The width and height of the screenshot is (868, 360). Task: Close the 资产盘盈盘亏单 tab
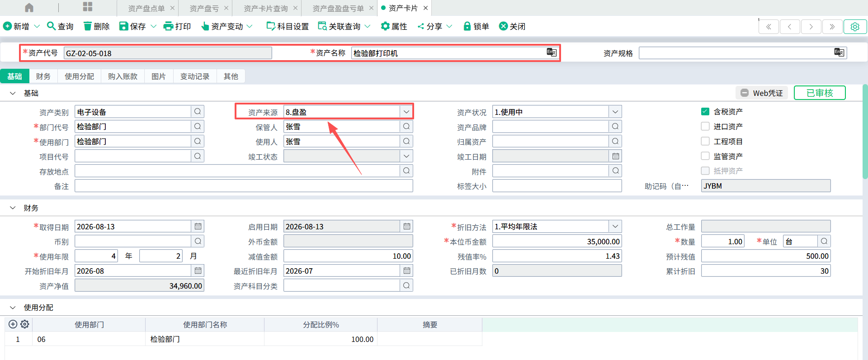tap(371, 8)
